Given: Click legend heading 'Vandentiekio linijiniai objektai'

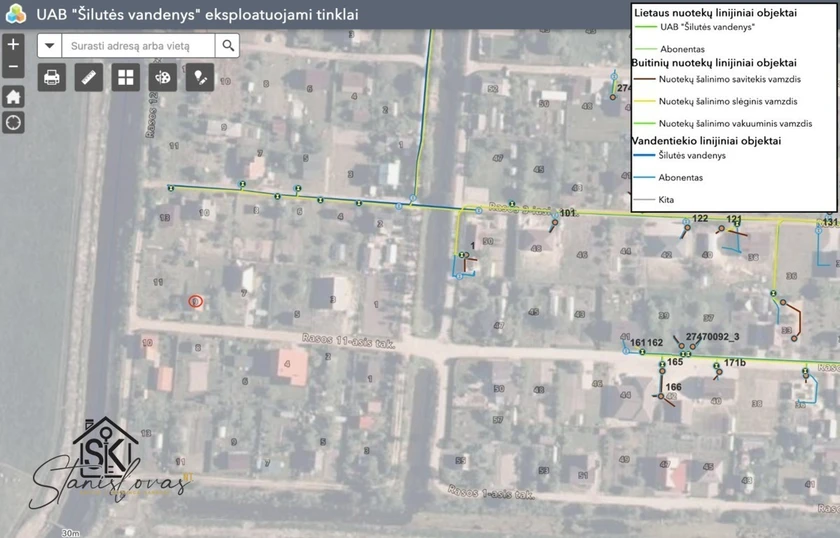Looking at the screenshot, I should pyautogui.click(x=706, y=141).
